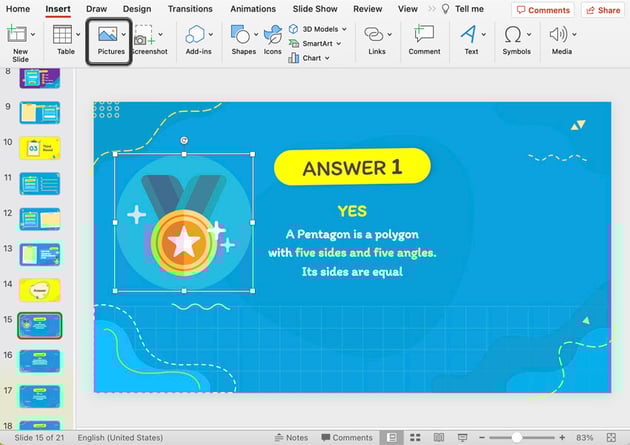The image size is (630, 445).
Task: Click the New Slide icon
Action: 16,34
